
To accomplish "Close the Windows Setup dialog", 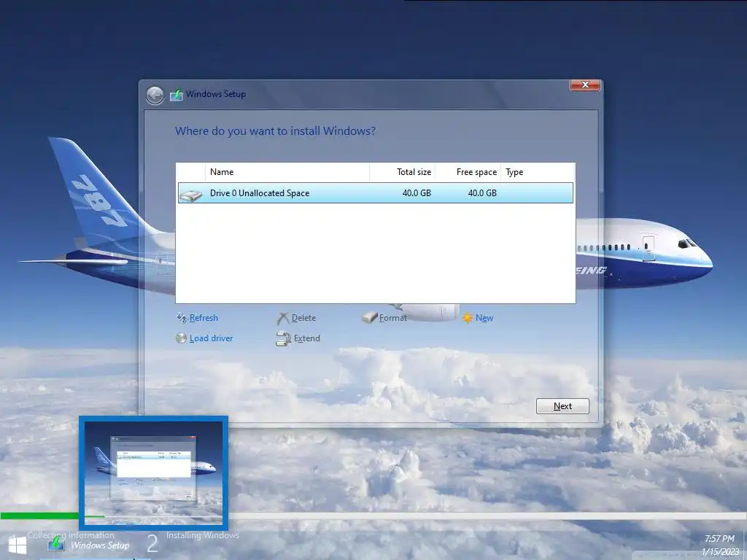I will point(585,85).
